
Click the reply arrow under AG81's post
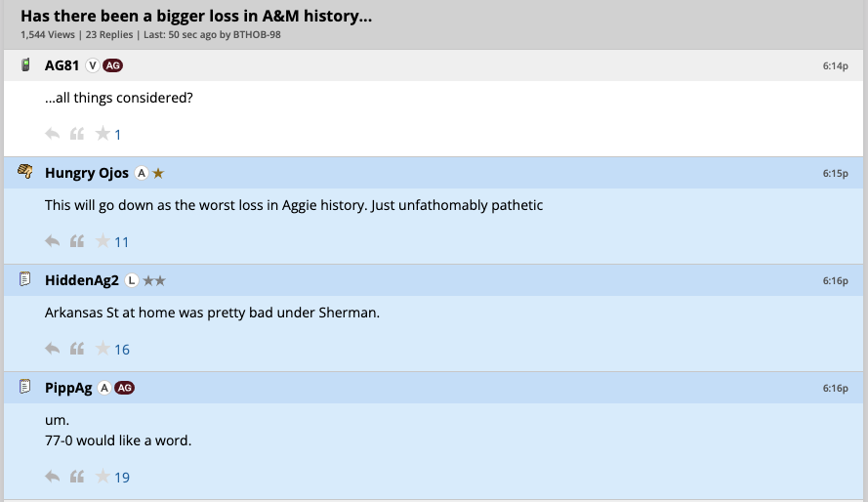[x=53, y=134]
